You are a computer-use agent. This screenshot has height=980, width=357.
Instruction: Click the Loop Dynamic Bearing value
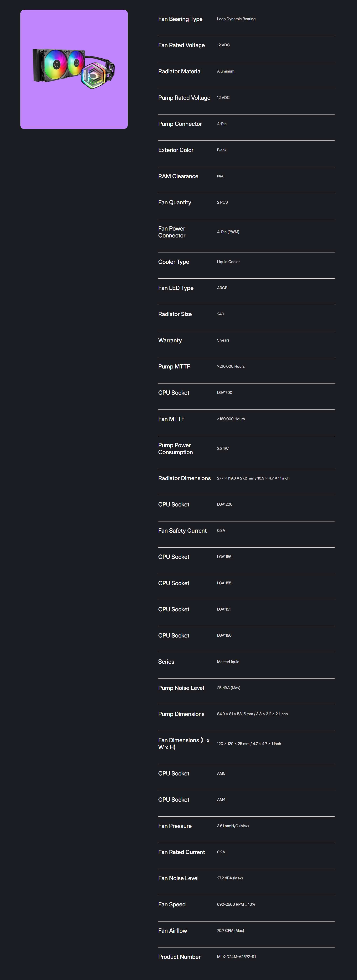(x=236, y=19)
